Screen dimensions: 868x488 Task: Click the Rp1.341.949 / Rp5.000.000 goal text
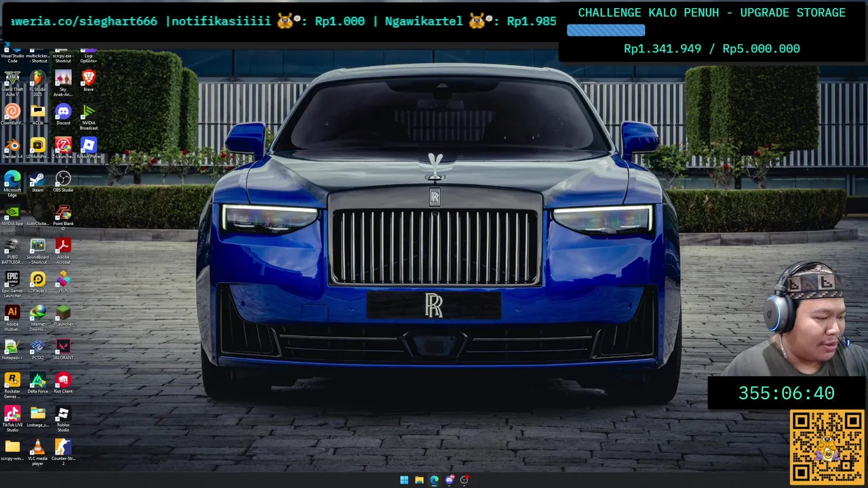[711, 49]
